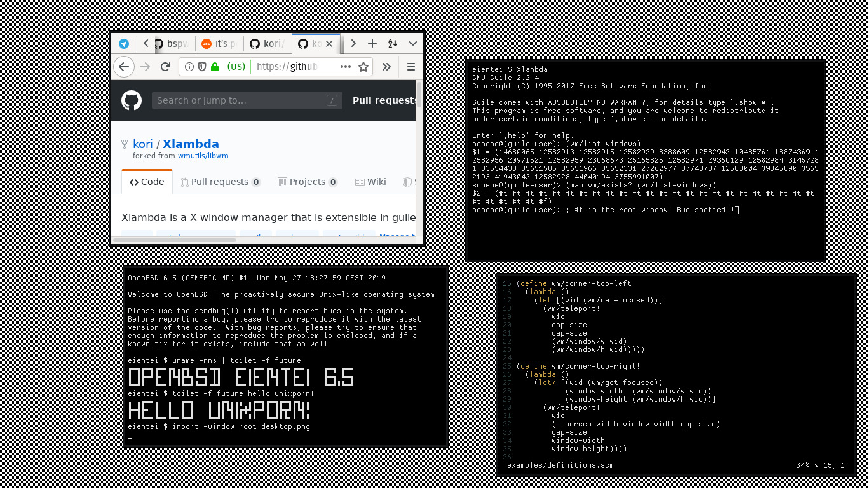Click 'GNU Guile 2.2.4' line in terminal

[x=506, y=78]
